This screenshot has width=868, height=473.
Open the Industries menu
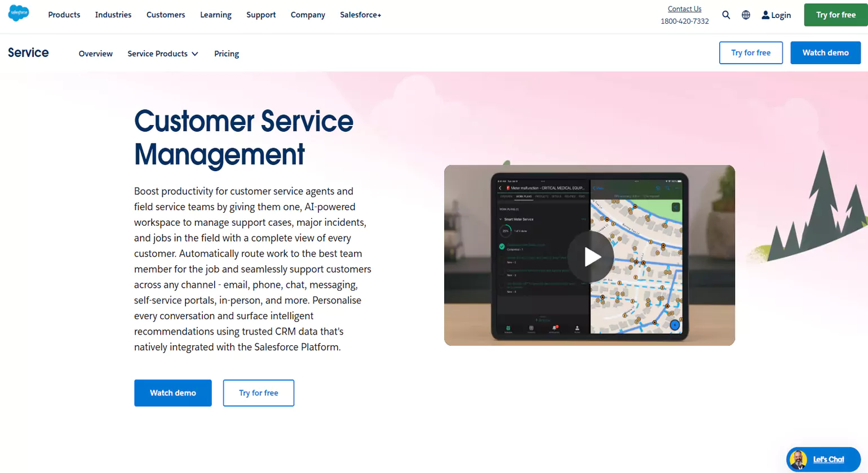113,15
